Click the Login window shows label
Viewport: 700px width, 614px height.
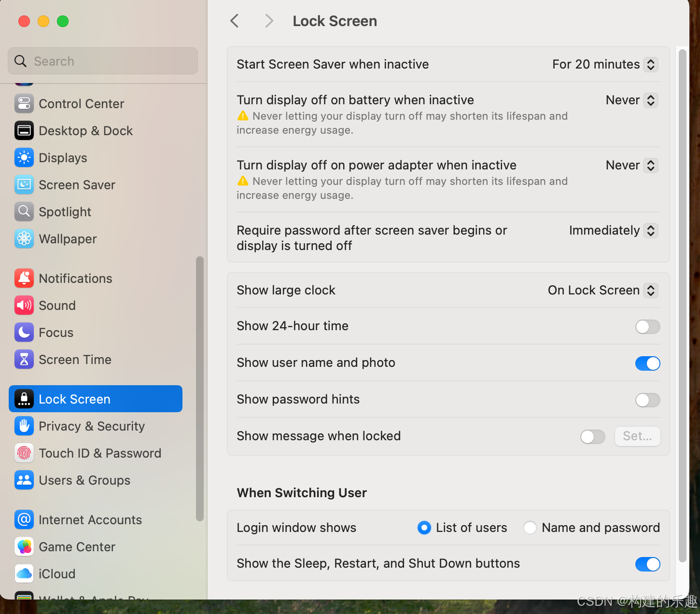pos(296,528)
